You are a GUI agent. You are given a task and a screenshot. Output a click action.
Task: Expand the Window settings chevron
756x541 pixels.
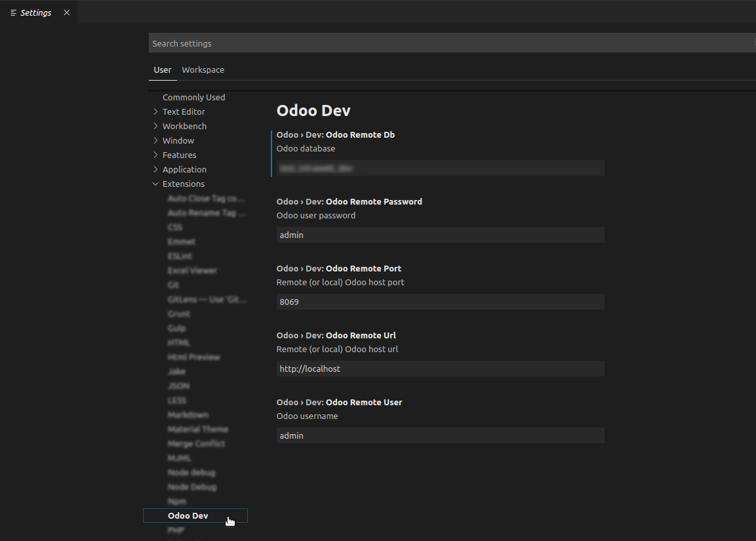click(155, 141)
